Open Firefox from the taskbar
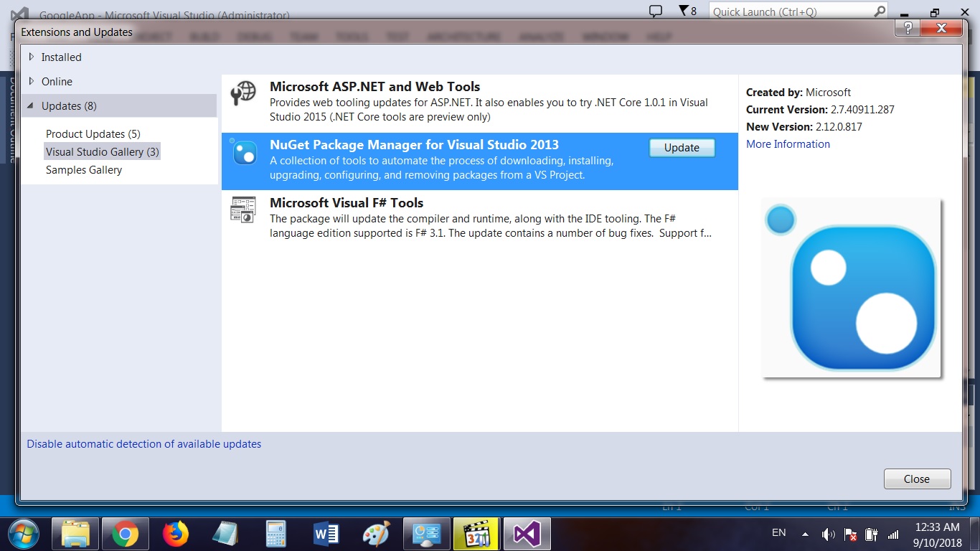This screenshot has height=551, width=980. (x=175, y=534)
